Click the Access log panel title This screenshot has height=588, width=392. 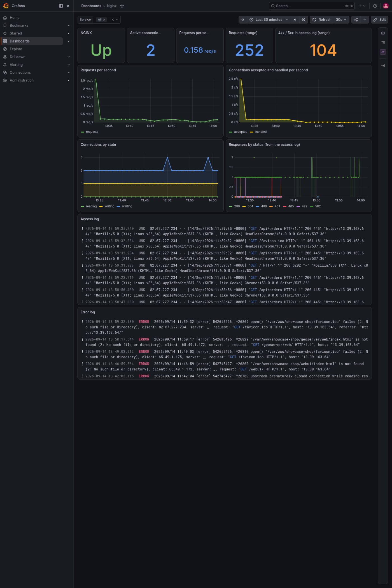tap(90, 219)
